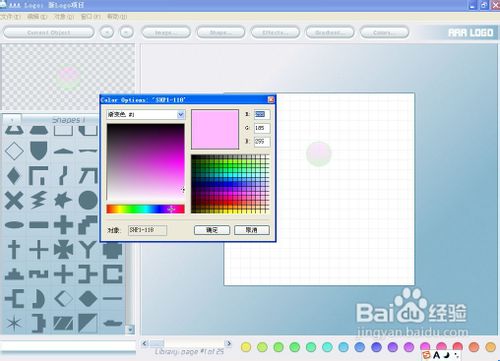Open the Image... toolbar button
Screen dimensions: 500x361
166,32
